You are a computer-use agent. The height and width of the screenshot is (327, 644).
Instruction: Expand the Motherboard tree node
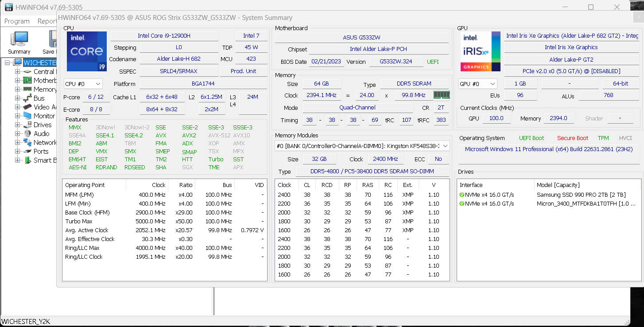pyautogui.click(x=17, y=81)
